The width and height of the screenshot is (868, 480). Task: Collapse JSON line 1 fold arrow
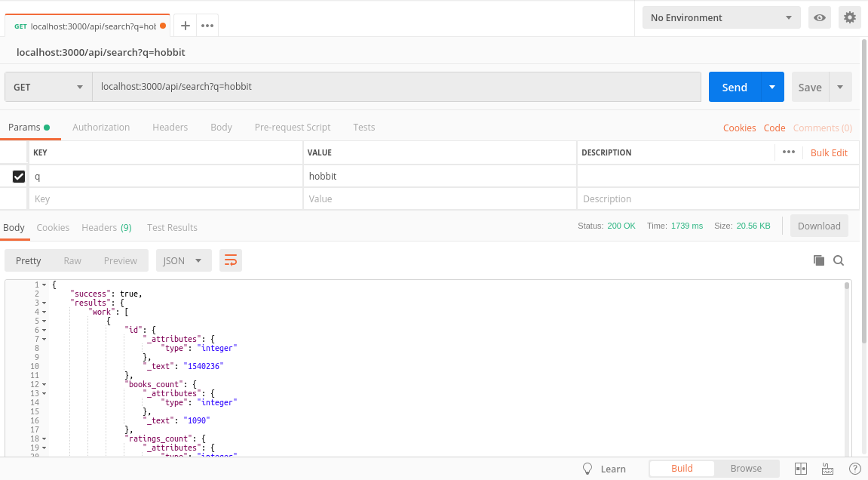(44, 285)
